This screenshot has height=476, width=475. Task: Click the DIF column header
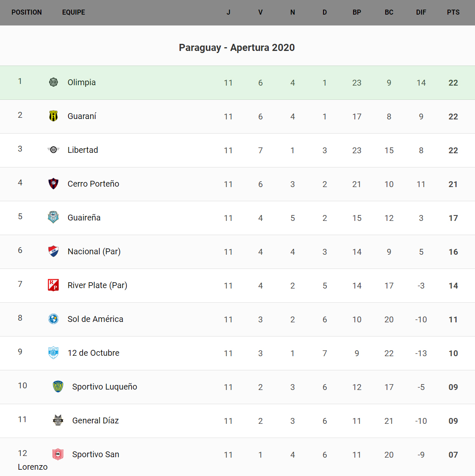pos(421,13)
